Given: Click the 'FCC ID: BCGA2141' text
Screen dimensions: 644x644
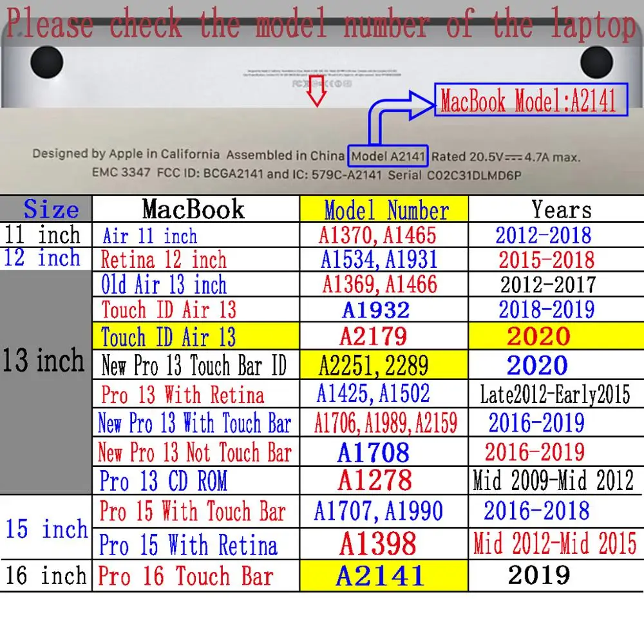Looking at the screenshot, I should click(210, 173).
